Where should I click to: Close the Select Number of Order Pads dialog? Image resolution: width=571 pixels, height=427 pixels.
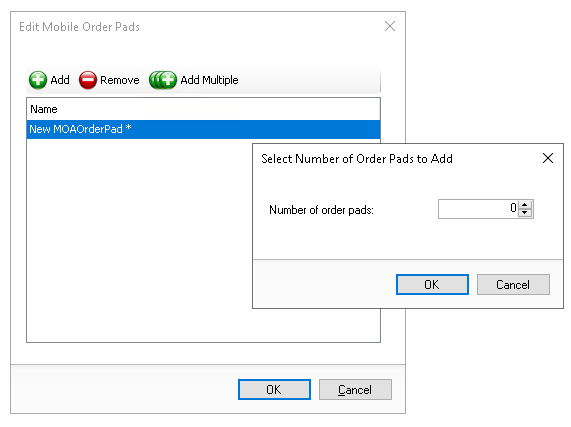[548, 158]
